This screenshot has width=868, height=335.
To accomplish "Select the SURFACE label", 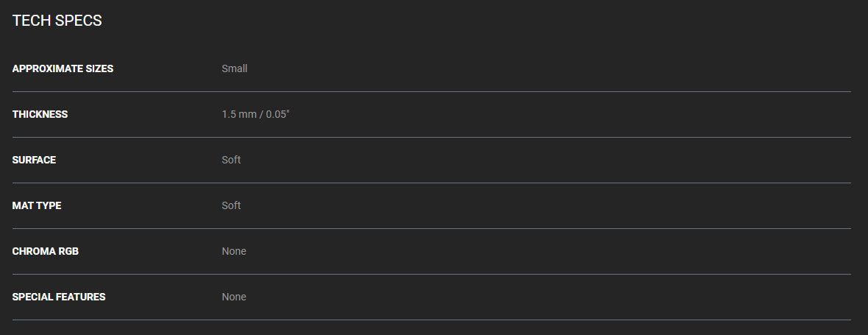I will [34, 160].
